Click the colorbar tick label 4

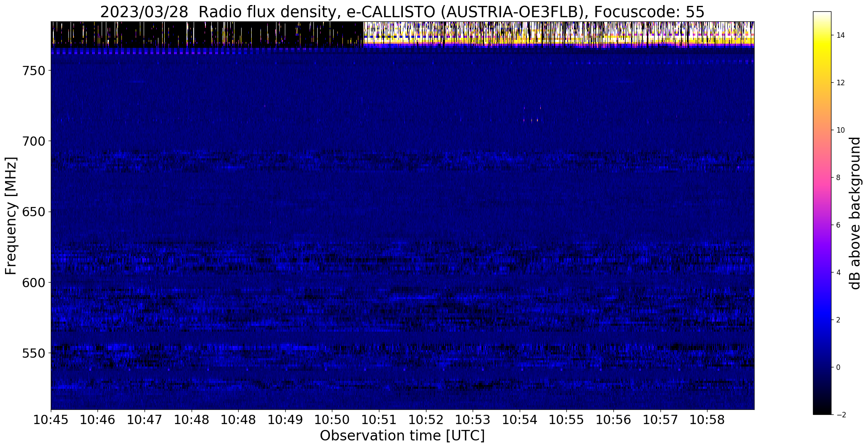pos(839,272)
